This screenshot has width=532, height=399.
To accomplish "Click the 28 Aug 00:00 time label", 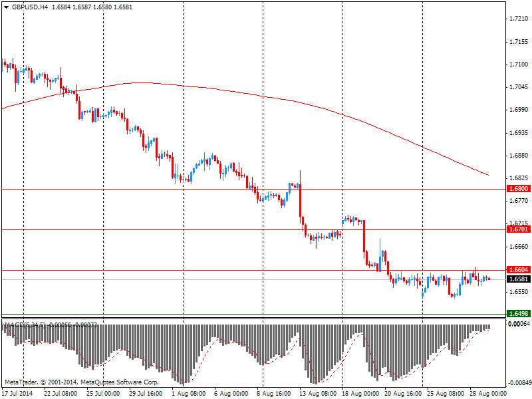I will [489, 394].
